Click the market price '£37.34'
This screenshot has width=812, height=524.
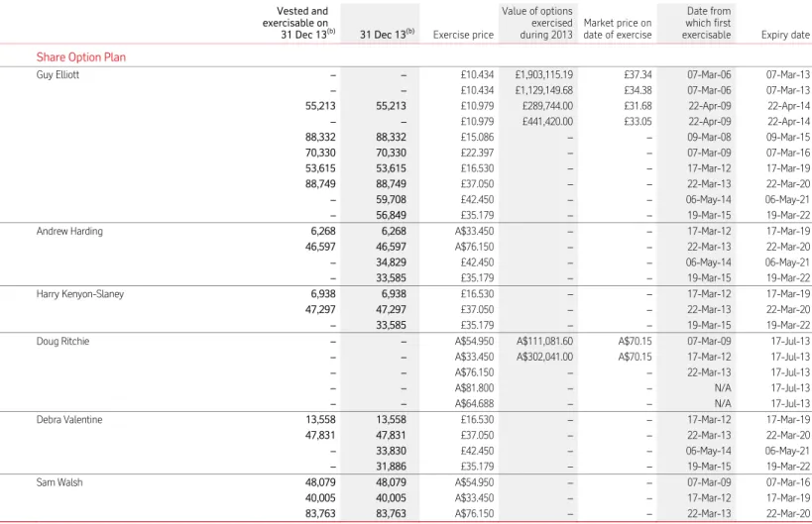pyautogui.click(x=638, y=74)
